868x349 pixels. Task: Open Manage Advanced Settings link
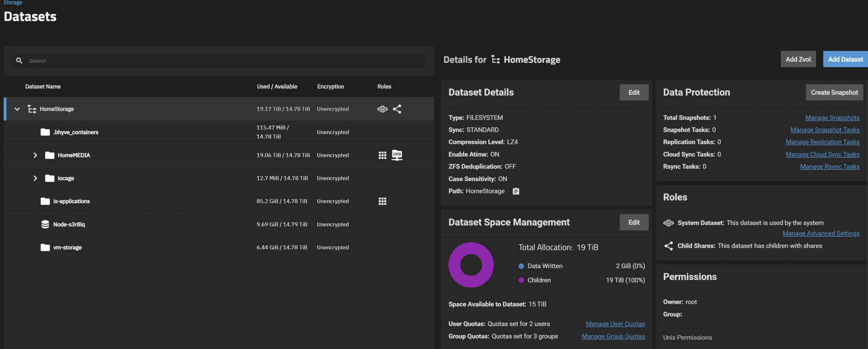pos(821,233)
